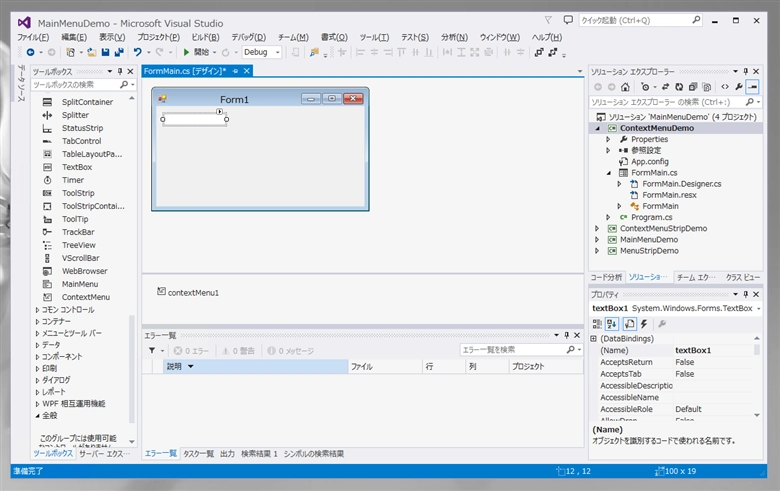Click Property Pages icon in Properties

662,324
